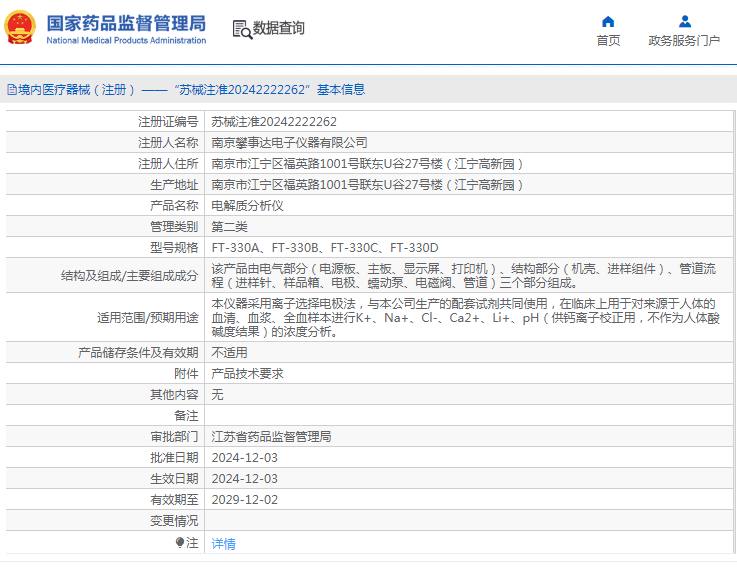Open 政务服务门户 user icon
The width and height of the screenshot is (737, 567).
685,21
